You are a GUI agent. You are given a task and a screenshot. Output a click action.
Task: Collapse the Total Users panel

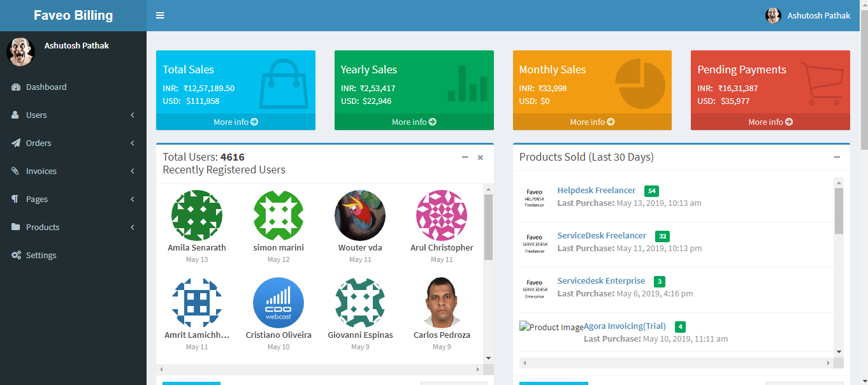click(x=465, y=157)
